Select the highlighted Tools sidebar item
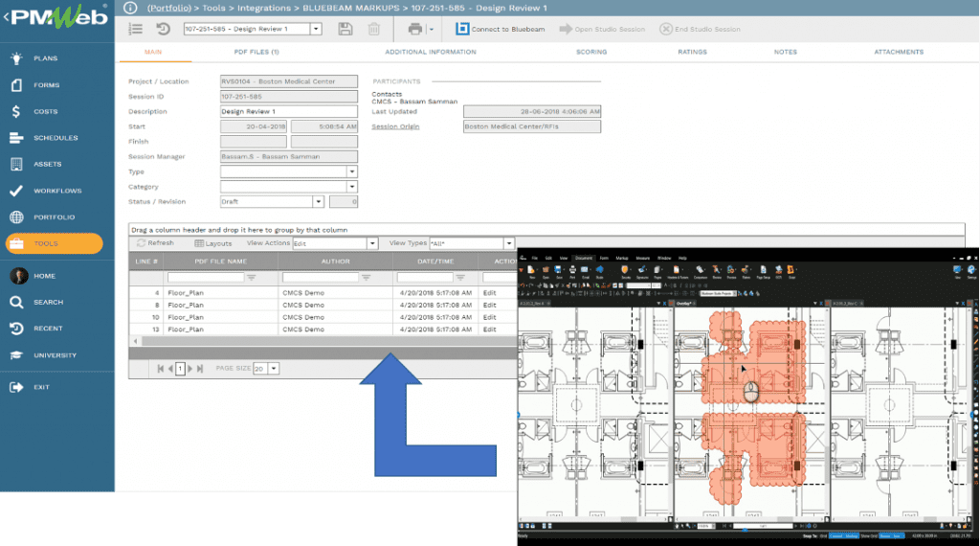The height and width of the screenshot is (546, 980). (55, 243)
